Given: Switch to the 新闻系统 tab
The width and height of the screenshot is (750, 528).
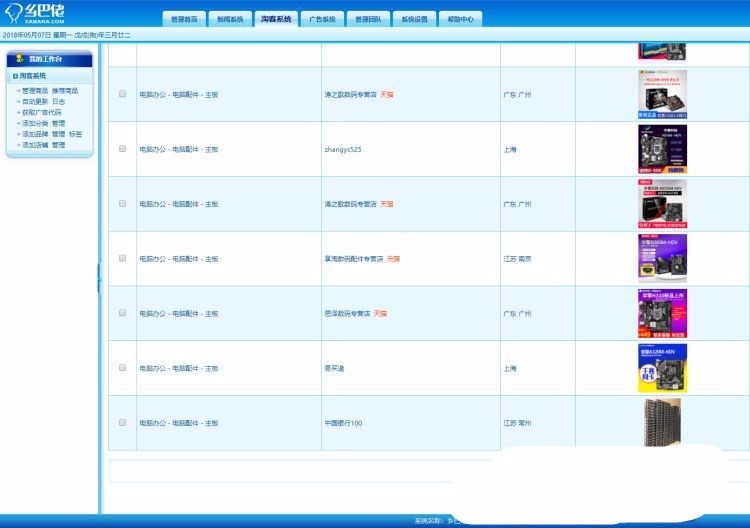Looking at the screenshot, I should (230, 19).
